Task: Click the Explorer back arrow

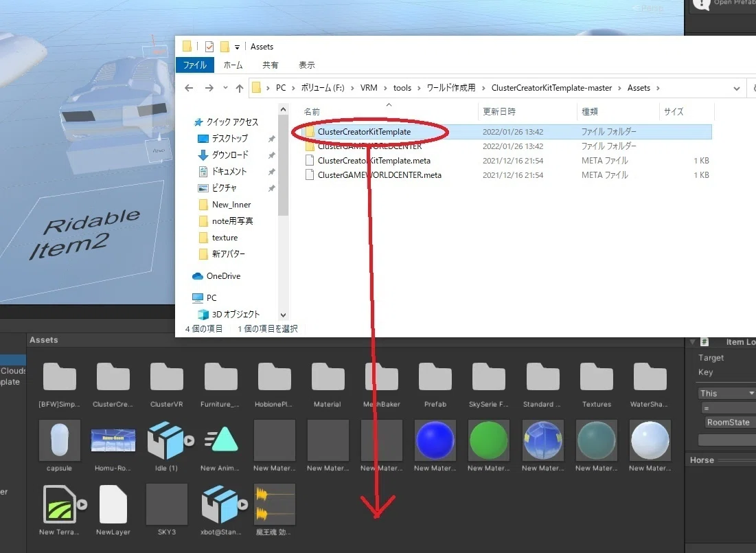Action: coord(189,88)
